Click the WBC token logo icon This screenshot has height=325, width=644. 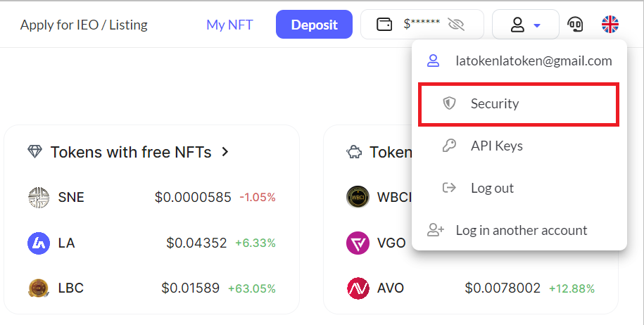(358, 198)
